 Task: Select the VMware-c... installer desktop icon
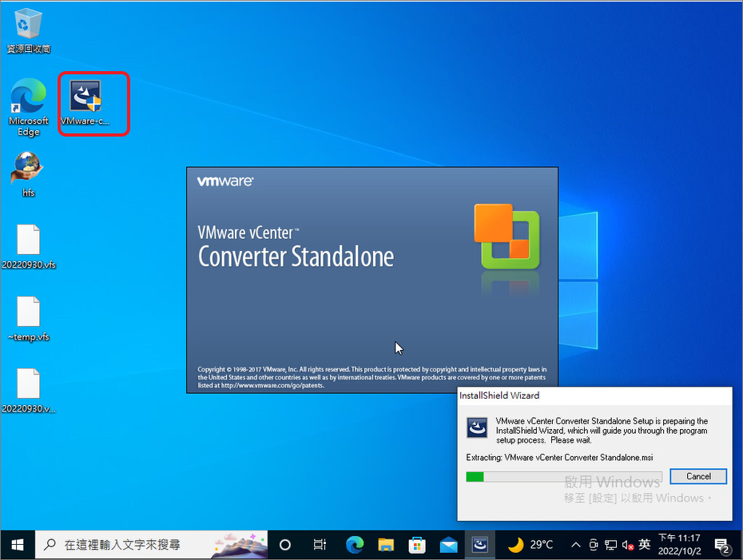coord(85,103)
